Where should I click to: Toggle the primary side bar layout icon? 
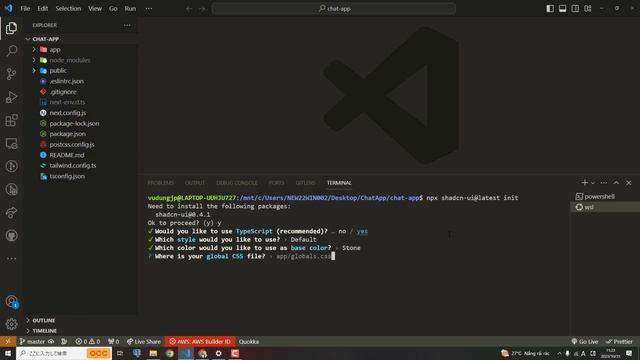click(x=550, y=9)
